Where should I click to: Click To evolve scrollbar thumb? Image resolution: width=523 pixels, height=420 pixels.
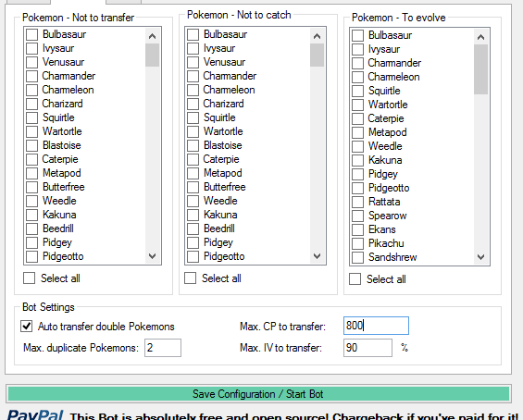480,69
